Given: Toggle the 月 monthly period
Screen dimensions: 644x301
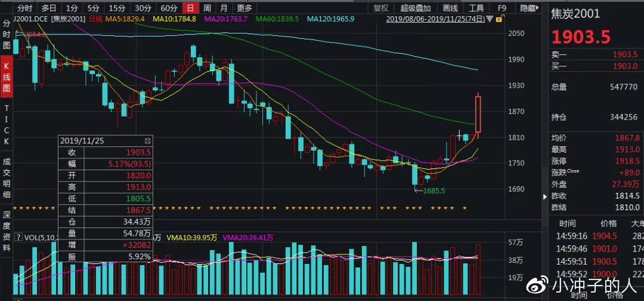Looking at the screenshot, I should pos(224,8).
